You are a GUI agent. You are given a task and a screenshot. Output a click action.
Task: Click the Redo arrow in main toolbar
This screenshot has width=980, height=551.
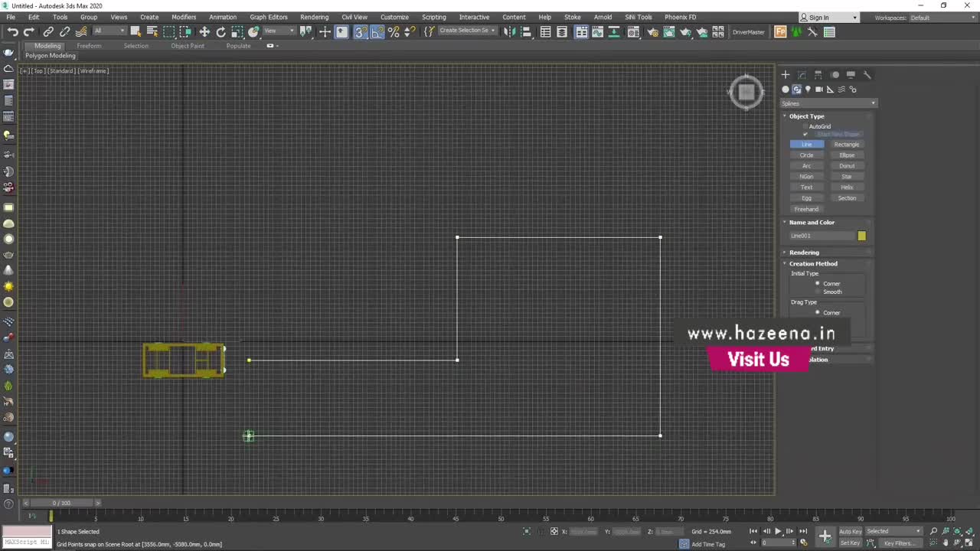tap(28, 31)
